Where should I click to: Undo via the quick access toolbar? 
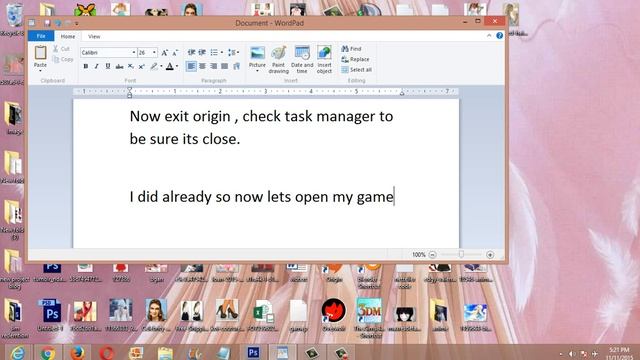[58, 23]
